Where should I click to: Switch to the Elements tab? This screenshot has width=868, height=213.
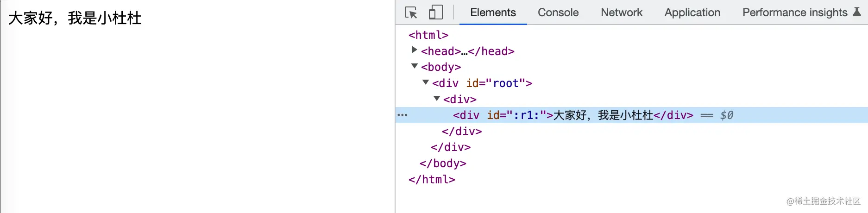click(x=493, y=13)
